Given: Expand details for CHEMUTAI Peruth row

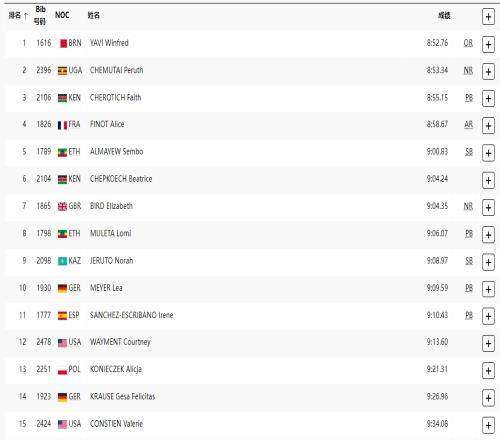Looking at the screenshot, I should click(488, 72).
